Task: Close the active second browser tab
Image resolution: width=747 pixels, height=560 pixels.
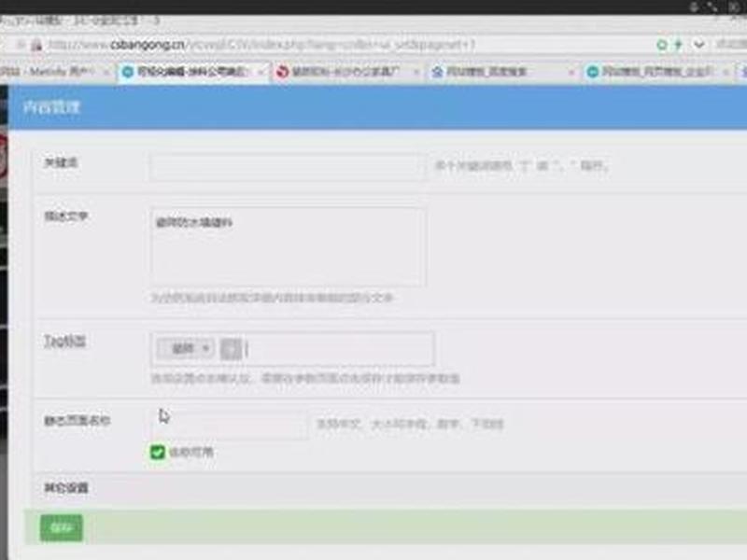Action: [x=261, y=72]
